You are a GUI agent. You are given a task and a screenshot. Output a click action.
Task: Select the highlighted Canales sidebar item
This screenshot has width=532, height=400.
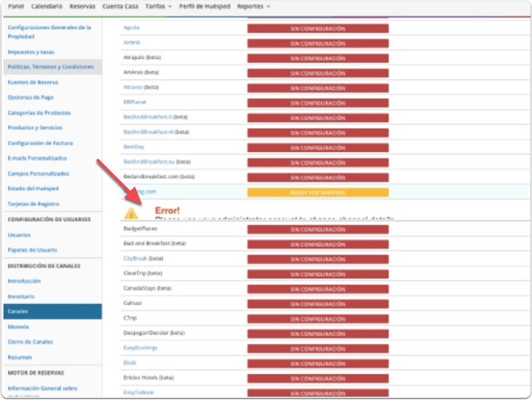tap(52, 311)
